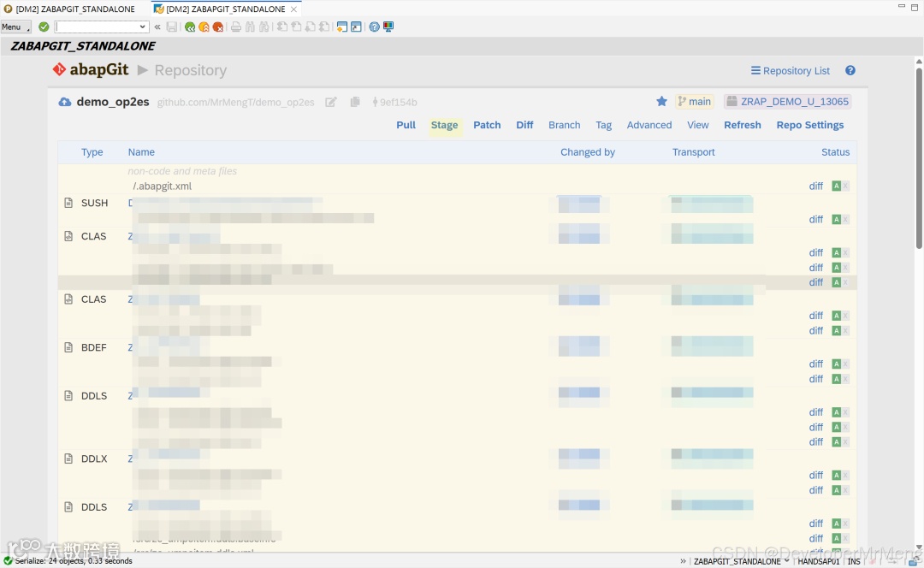Click the orange Exit arrow icon
The height and width of the screenshot is (568, 924).
pos(204,27)
